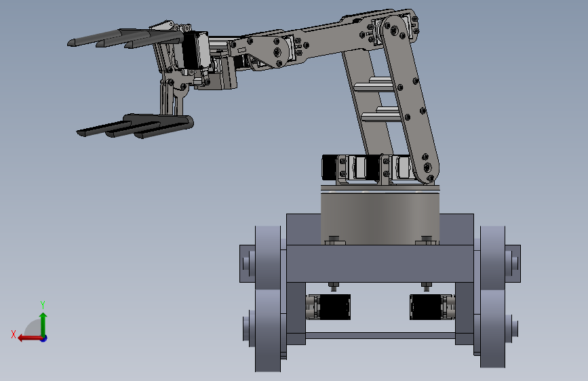Select the lower gripper claw fingers
This screenshot has height=381, width=588.
[x=135, y=126]
